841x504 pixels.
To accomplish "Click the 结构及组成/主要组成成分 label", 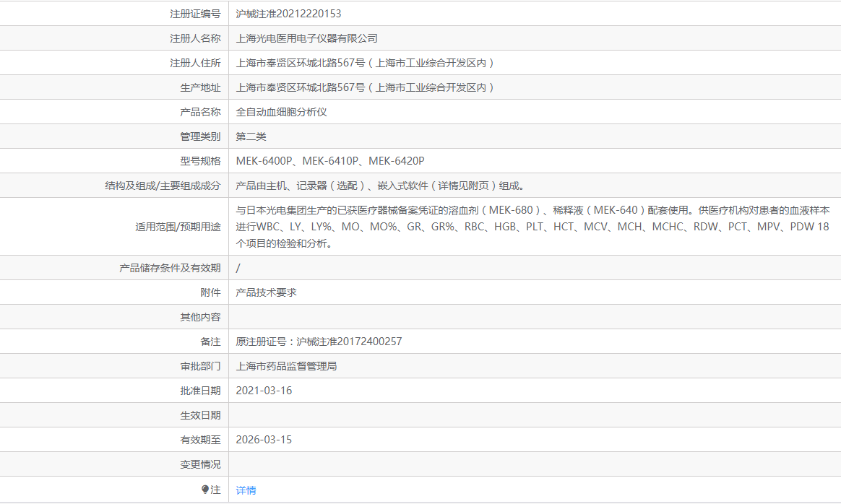I will (x=163, y=186).
